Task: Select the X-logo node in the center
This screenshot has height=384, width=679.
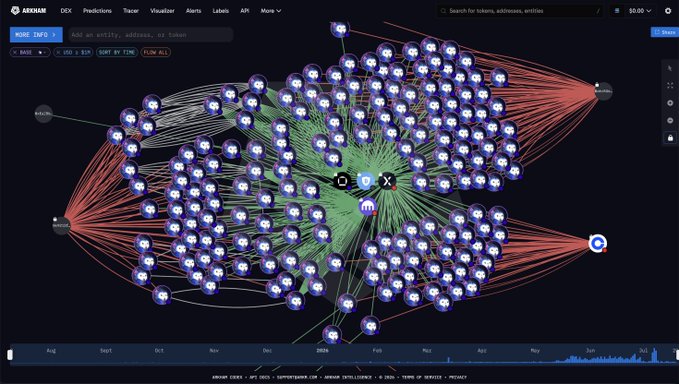Action: 388,181
